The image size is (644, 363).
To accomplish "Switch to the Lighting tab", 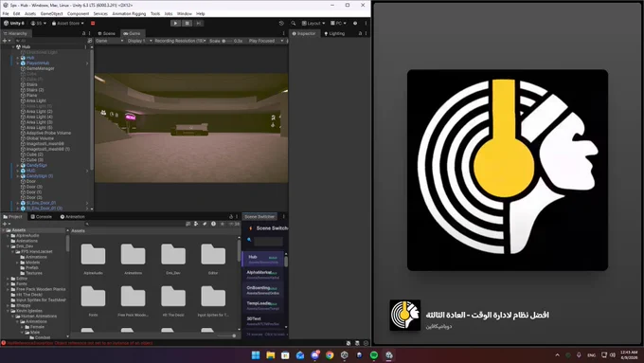I will [334, 33].
